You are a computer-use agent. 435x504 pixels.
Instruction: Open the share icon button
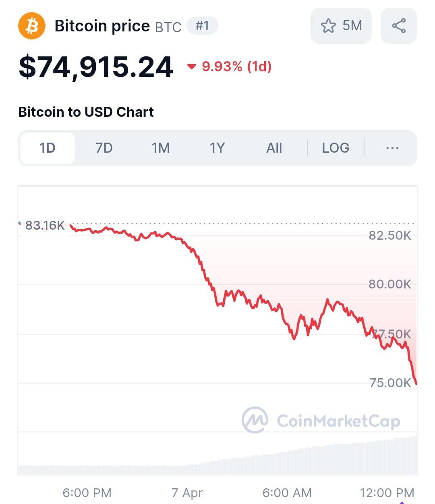[x=398, y=26]
